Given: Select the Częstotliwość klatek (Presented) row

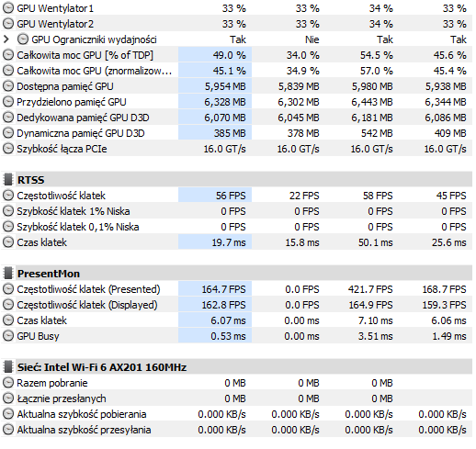Looking at the screenshot, I should coord(236,289).
